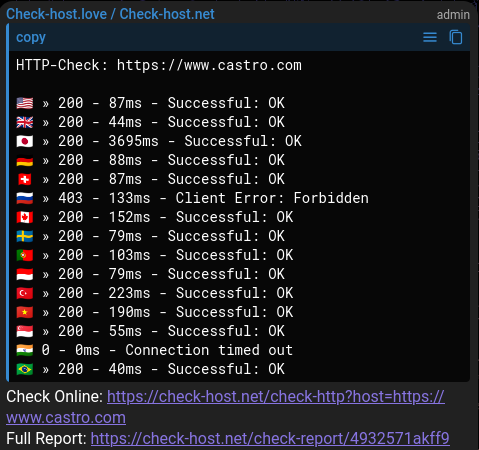
Task: Click the 'HTTP-Check: https://www.castro.com' line
Action: click(x=159, y=65)
